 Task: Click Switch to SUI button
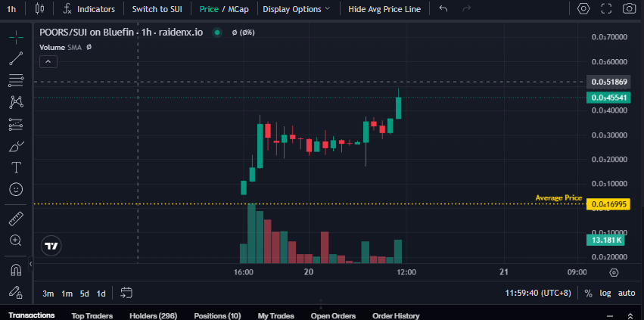click(x=157, y=9)
